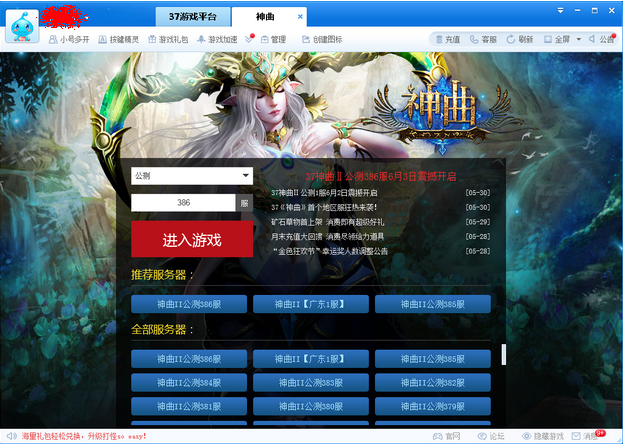Click 隐藏游戏 hide game

[x=543, y=436]
